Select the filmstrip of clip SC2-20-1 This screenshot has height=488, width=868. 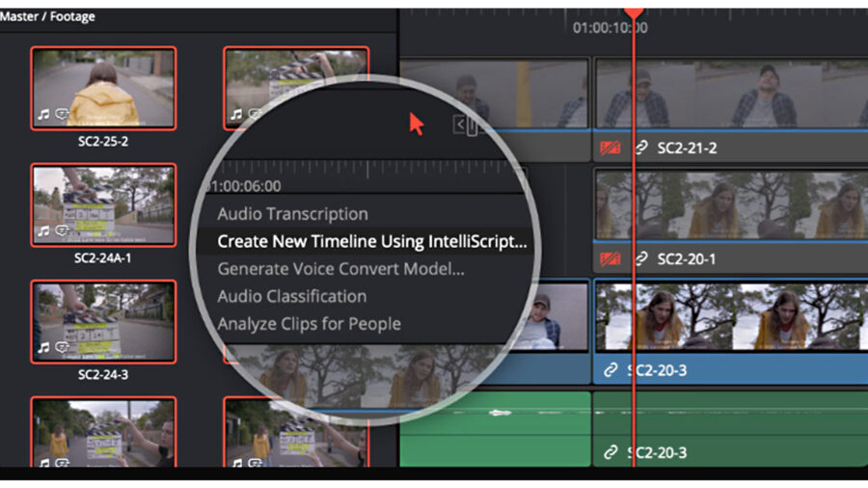(x=731, y=204)
